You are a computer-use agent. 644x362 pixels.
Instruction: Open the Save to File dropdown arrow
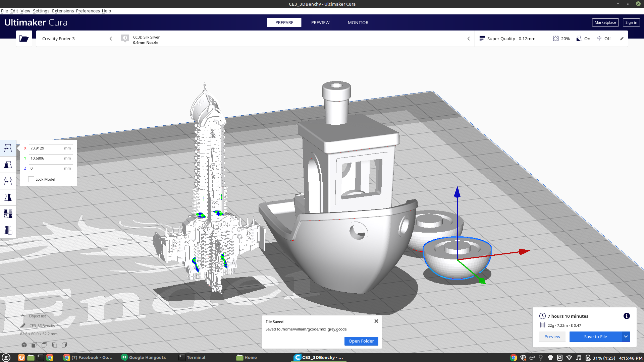(x=626, y=337)
